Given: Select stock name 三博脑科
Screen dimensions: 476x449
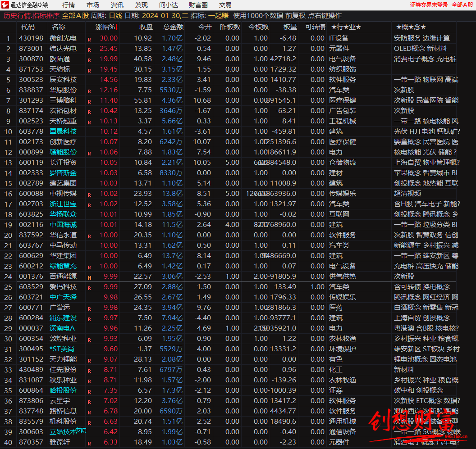Looking at the screenshot, I should 63,100.
